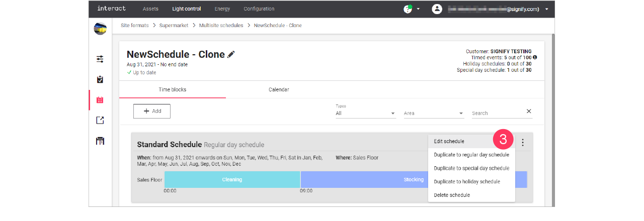Open the help question mark icon
Screen dimensions: 644x221
(408, 9)
